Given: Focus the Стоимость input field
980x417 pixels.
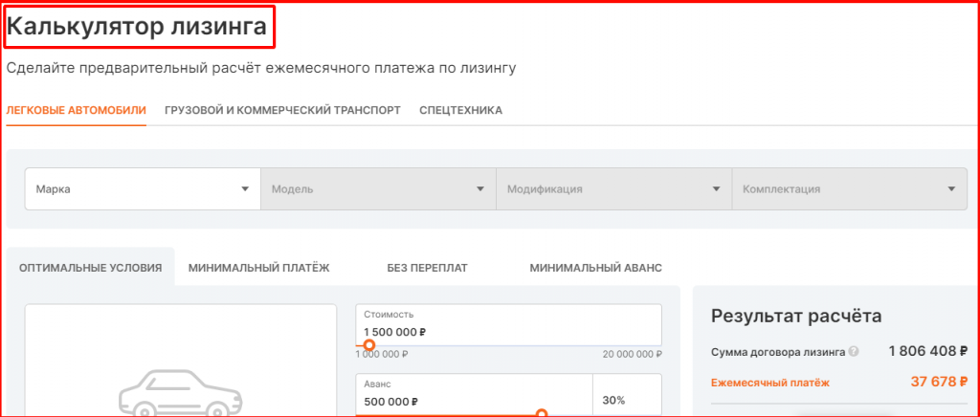Looking at the screenshot, I should coord(508,331).
